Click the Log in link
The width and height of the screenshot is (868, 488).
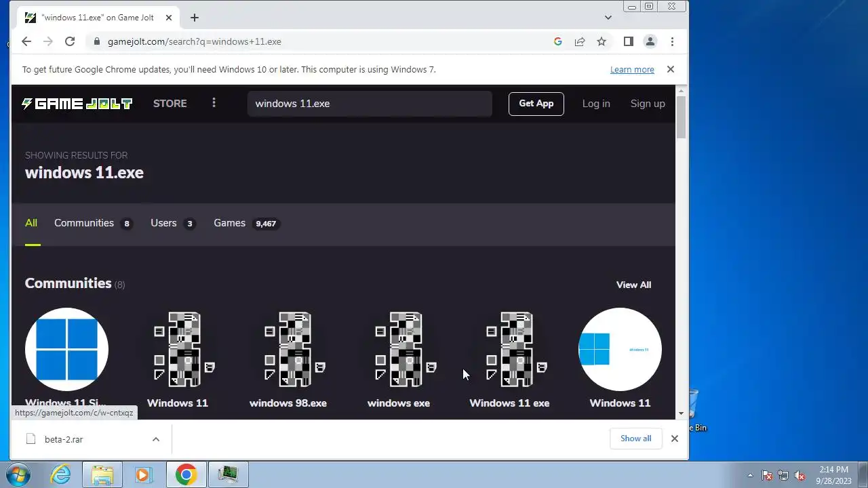pos(596,104)
